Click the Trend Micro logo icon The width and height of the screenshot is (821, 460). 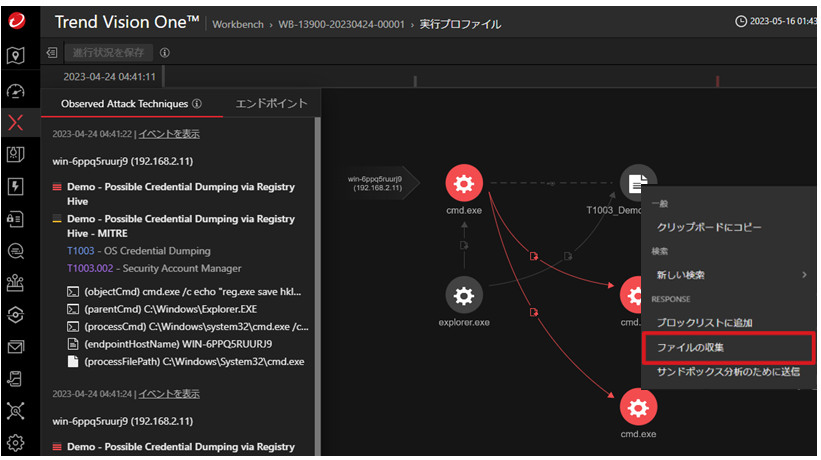click(16, 21)
